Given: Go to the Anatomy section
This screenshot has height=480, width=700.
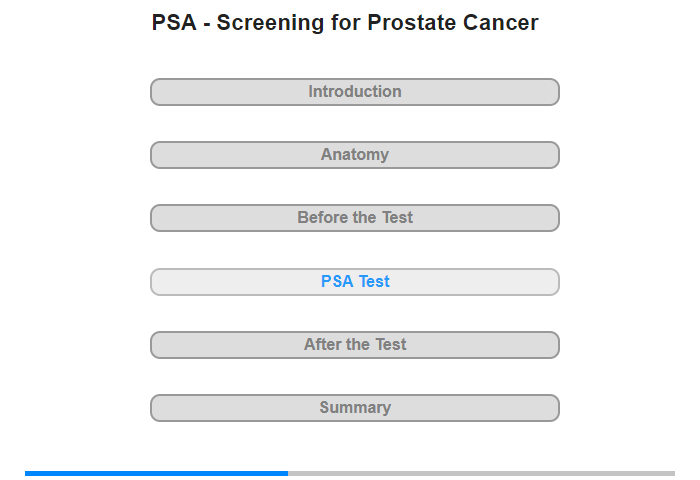Looking at the screenshot, I should coord(355,155).
